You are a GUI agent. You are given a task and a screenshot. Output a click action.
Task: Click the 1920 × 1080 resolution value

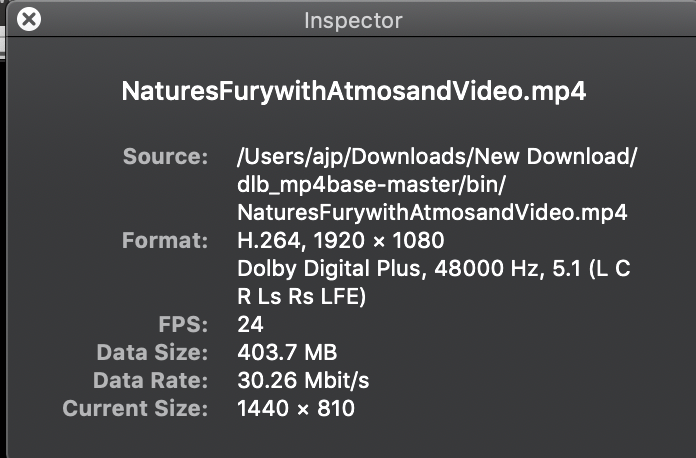[379, 241]
